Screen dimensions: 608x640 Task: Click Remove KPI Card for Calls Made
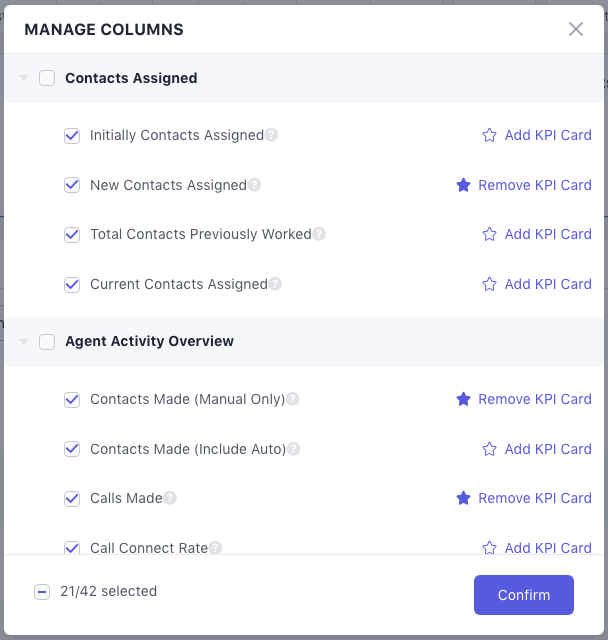[534, 498]
